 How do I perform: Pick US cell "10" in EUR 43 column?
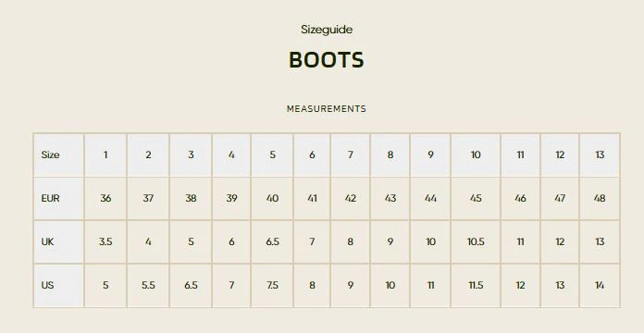390,286
